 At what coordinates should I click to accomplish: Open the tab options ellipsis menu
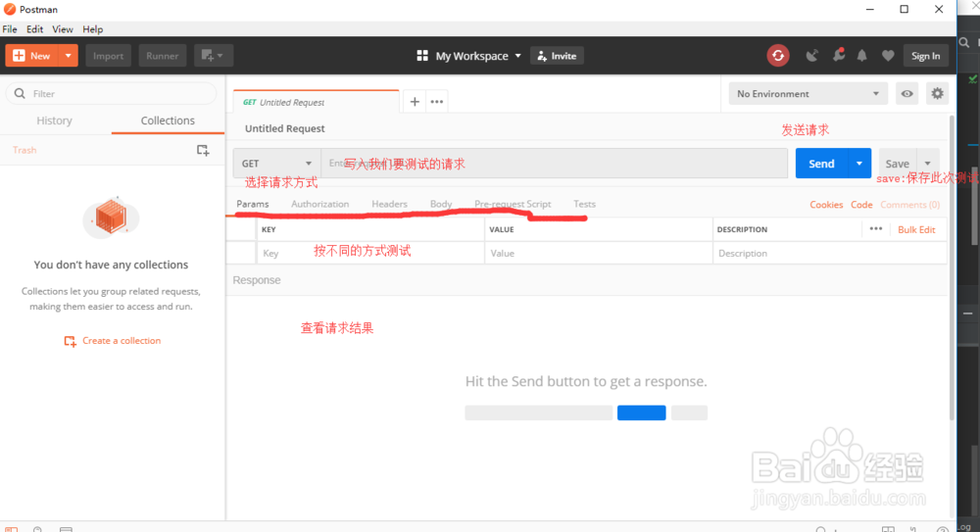click(437, 101)
